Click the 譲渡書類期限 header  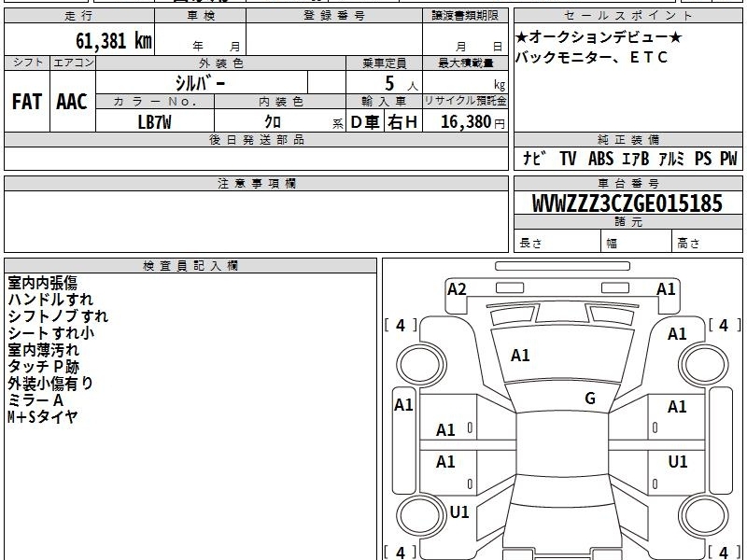(465, 16)
